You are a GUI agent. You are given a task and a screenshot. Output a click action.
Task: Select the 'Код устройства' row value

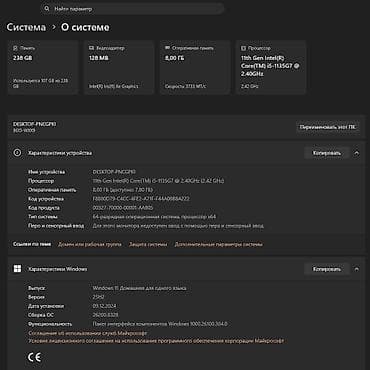pyautogui.click(x=141, y=199)
